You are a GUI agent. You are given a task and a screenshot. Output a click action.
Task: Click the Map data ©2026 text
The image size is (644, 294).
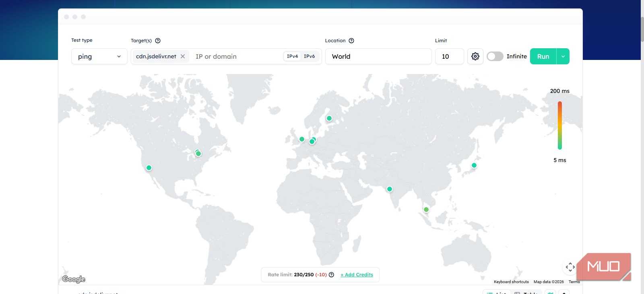(x=549, y=282)
